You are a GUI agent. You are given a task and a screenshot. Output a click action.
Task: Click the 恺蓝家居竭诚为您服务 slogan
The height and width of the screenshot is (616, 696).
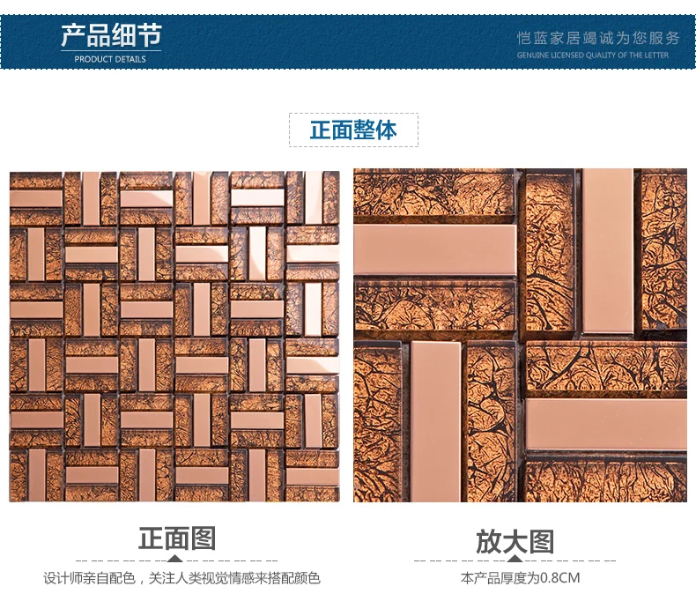[598, 38]
